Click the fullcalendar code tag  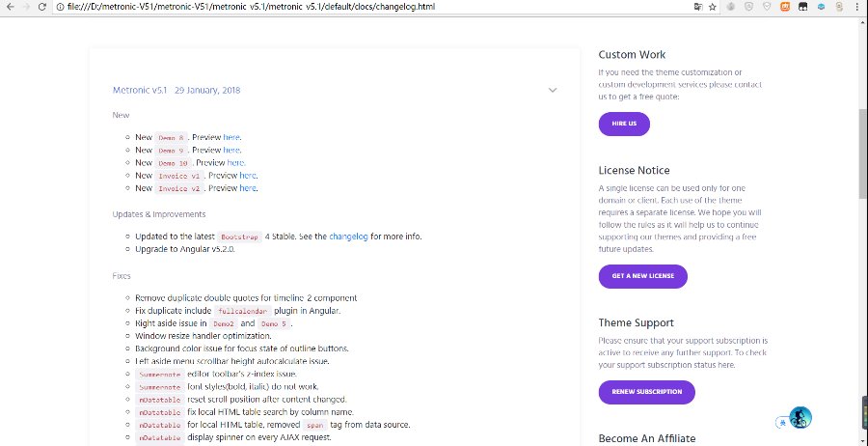pyautogui.click(x=243, y=311)
